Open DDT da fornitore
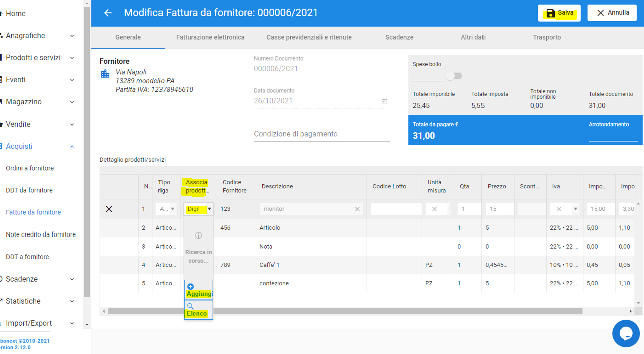 pyautogui.click(x=29, y=190)
